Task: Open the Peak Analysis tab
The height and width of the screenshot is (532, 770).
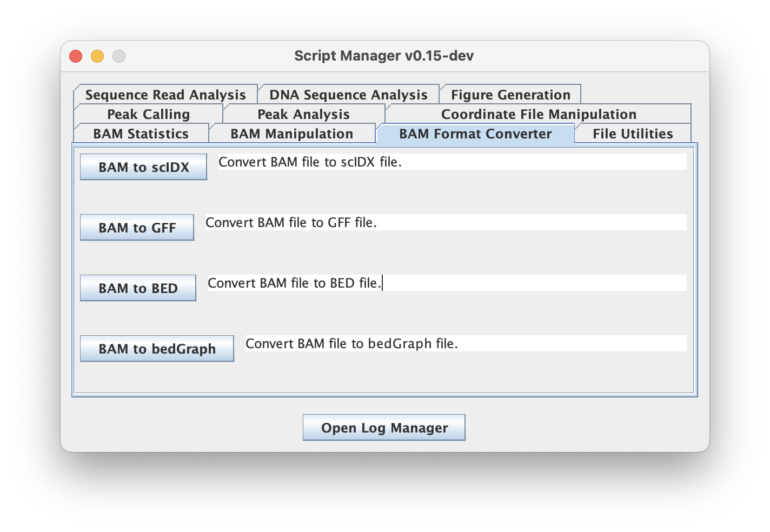Action: [x=303, y=114]
